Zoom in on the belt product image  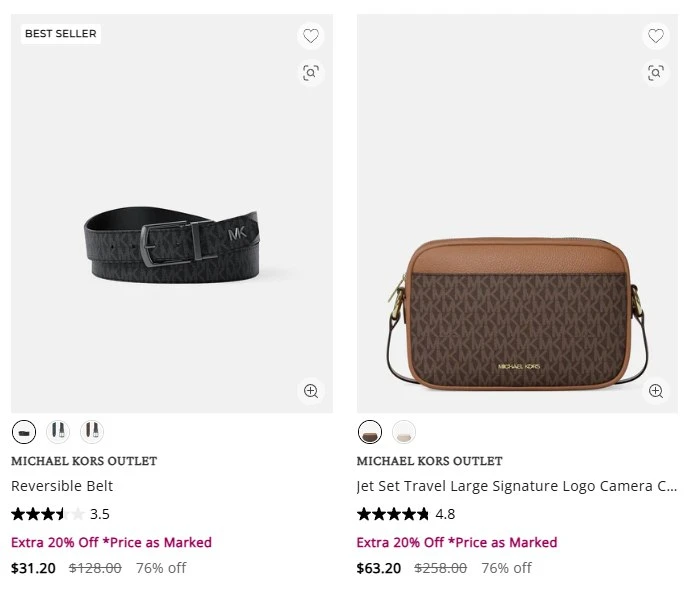[311, 390]
